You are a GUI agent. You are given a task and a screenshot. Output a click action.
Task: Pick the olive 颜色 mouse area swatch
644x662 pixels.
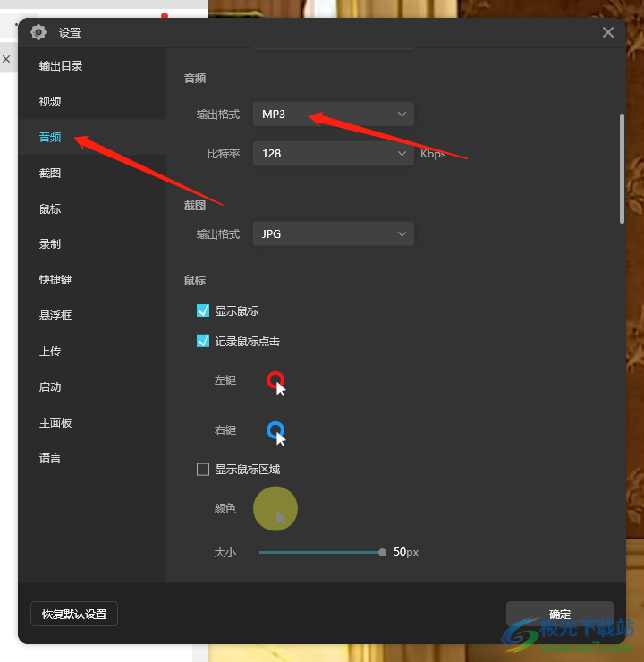pos(275,509)
